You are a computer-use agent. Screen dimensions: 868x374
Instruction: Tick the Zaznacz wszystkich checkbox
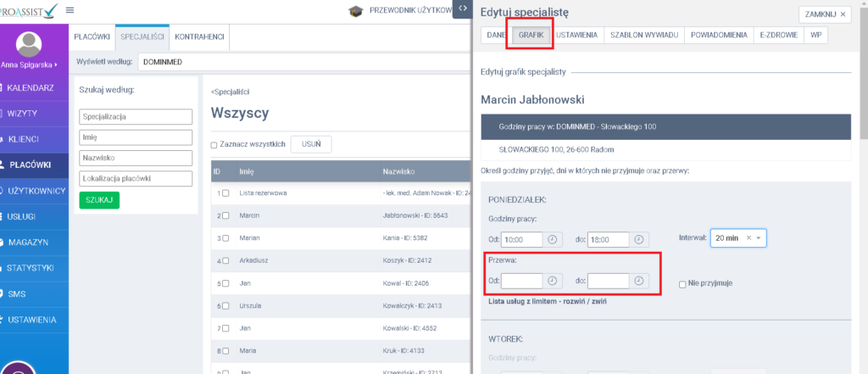coord(214,145)
